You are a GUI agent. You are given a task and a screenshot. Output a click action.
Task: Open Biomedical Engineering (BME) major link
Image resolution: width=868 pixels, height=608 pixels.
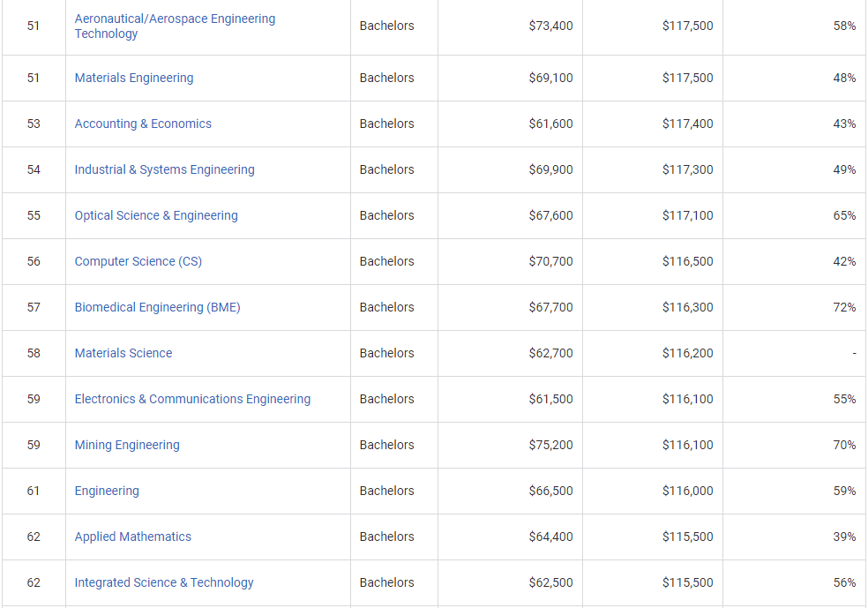click(x=157, y=307)
